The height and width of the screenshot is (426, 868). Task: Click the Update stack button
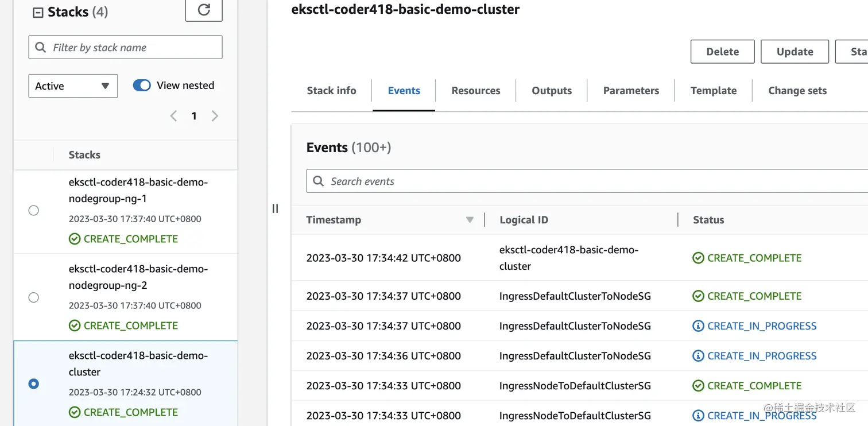[x=795, y=52]
